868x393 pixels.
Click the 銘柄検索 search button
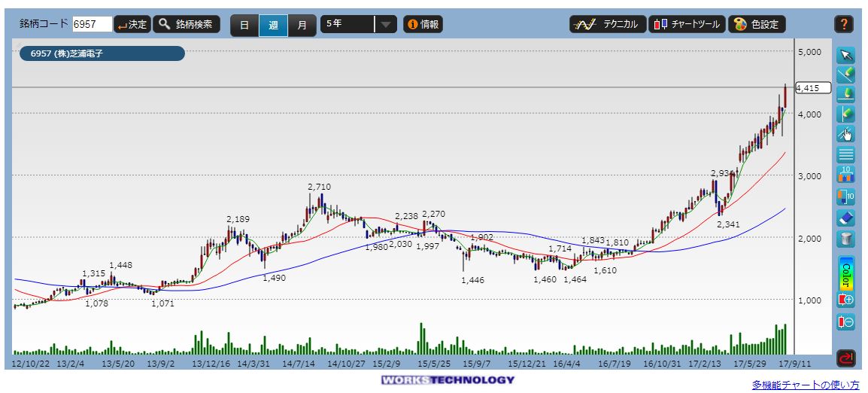[x=187, y=24]
